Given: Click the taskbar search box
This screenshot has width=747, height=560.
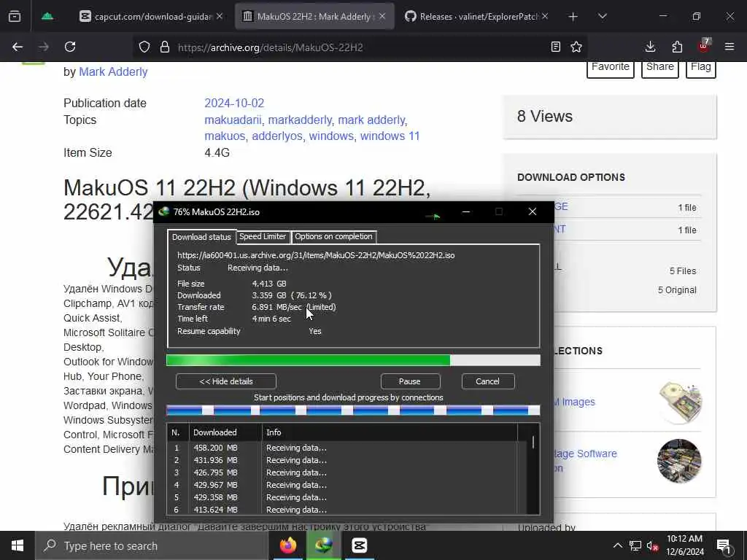Looking at the screenshot, I should point(152,545).
